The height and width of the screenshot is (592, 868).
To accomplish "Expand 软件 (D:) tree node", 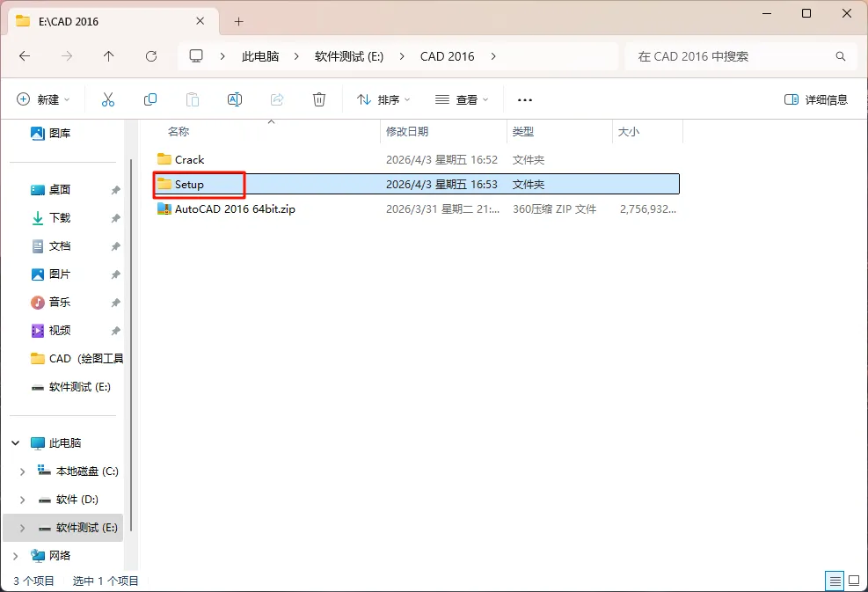I will point(22,500).
